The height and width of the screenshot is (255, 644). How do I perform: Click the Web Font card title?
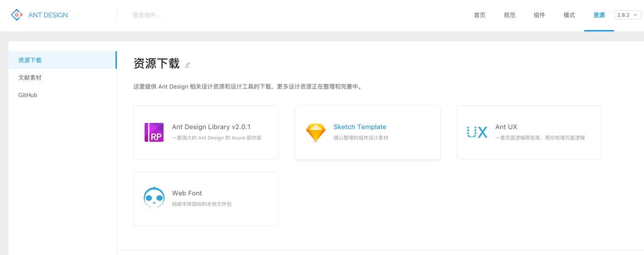(187, 193)
